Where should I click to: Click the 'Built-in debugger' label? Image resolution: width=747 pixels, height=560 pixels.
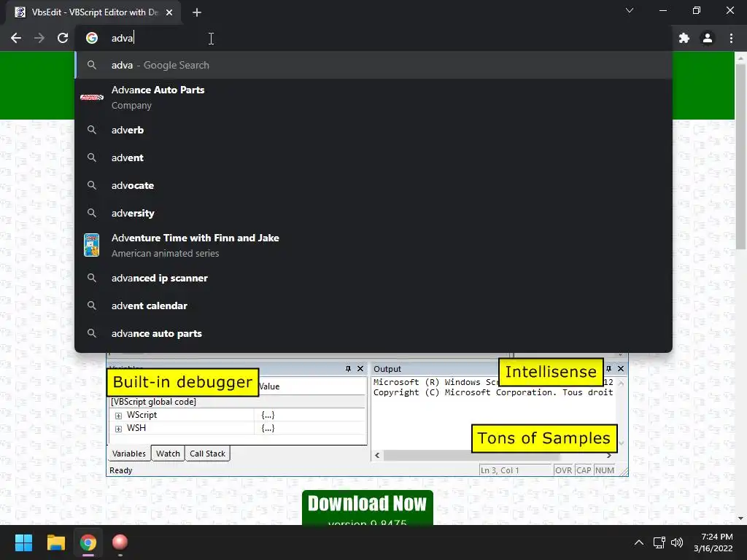tap(182, 382)
